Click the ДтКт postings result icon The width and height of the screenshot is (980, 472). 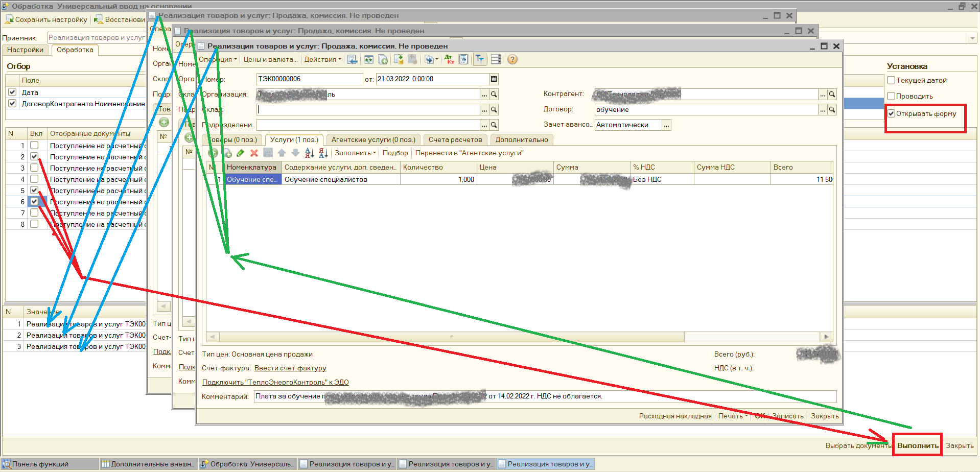coord(449,60)
